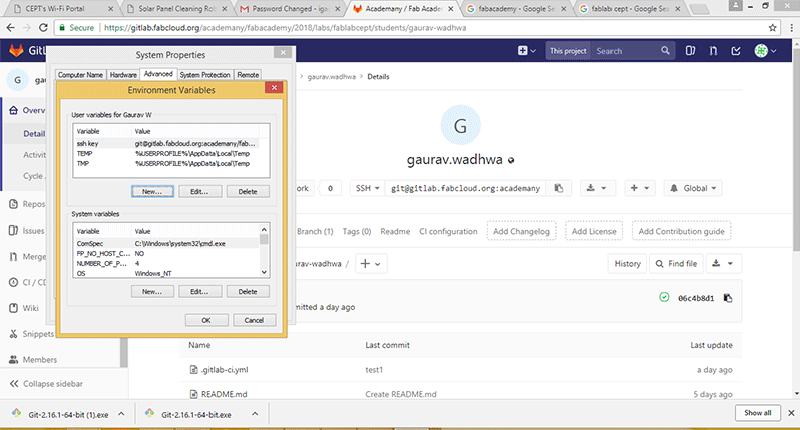Open the README.md file
The width and height of the screenshot is (800, 430).
tap(224, 394)
